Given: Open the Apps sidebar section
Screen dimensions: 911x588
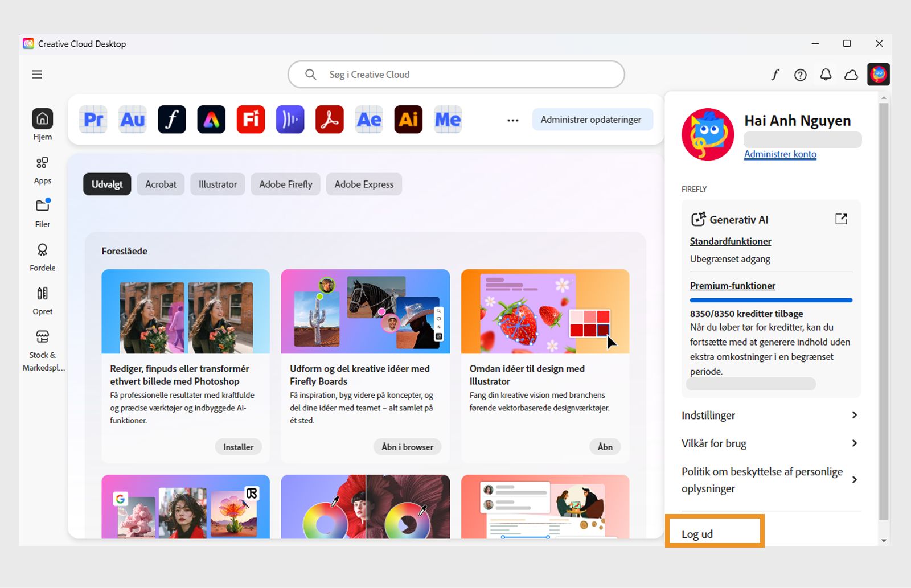Looking at the screenshot, I should [42, 170].
